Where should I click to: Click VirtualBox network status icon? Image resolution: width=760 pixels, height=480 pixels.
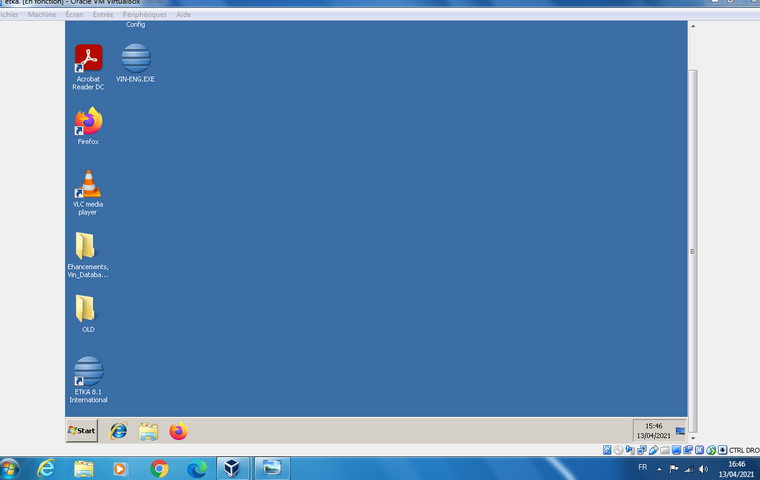click(x=641, y=450)
